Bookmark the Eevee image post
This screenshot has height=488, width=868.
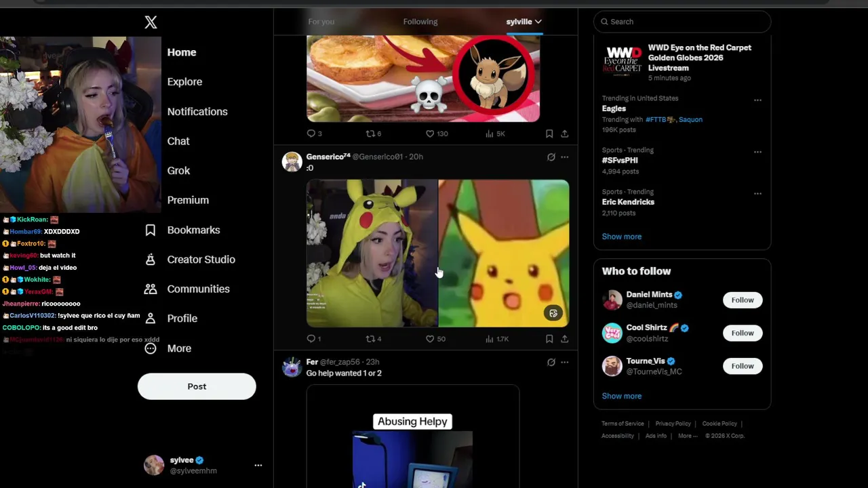549,134
